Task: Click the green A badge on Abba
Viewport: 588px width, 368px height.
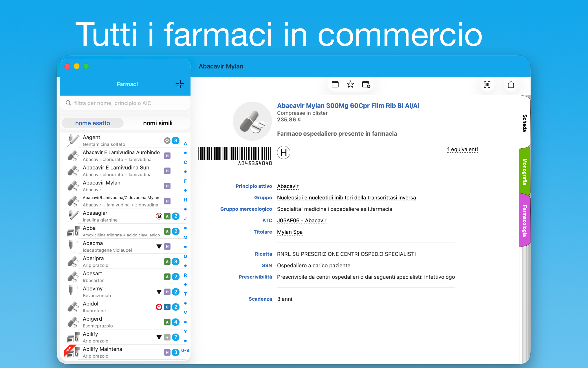Action: pyautogui.click(x=167, y=231)
